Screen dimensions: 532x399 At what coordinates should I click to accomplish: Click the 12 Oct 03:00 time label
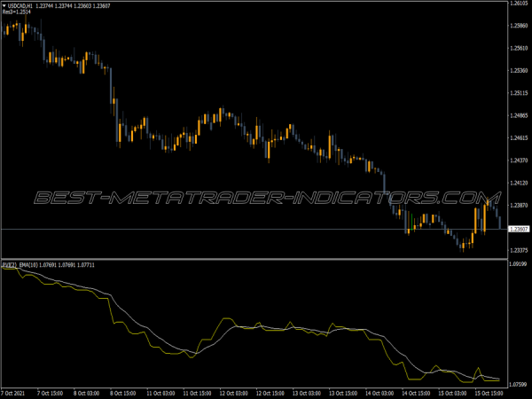tap(233, 394)
